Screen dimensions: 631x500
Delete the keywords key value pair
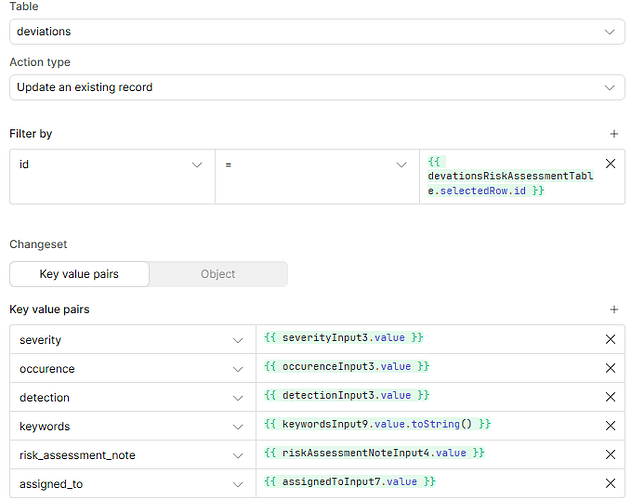[x=610, y=426]
